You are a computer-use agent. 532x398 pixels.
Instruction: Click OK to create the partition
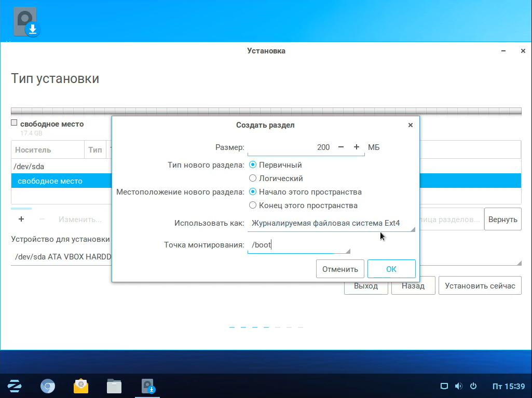coord(391,269)
